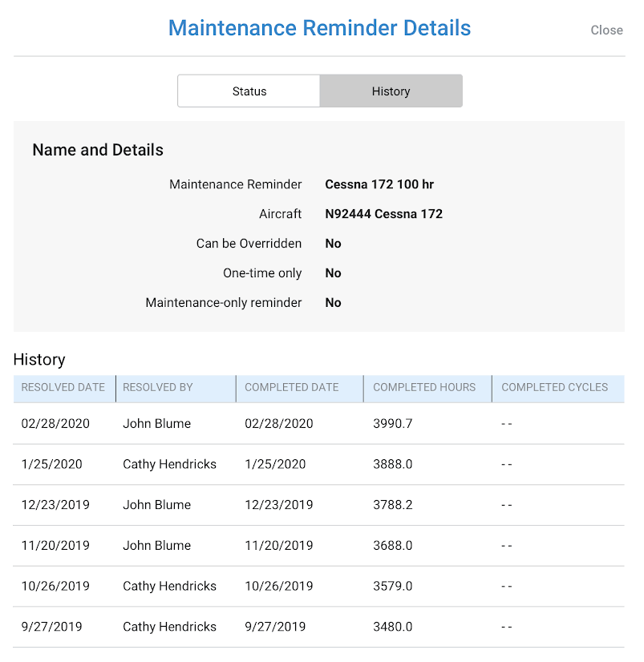Select completed date 12/23/2019 cell
This screenshot has height=662, width=644.
pos(279,505)
